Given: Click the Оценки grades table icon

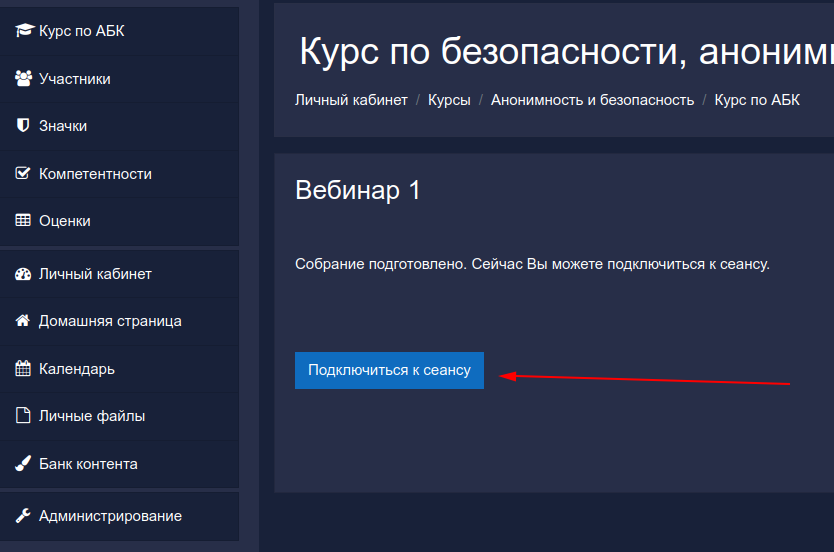Looking at the screenshot, I should click(23, 220).
